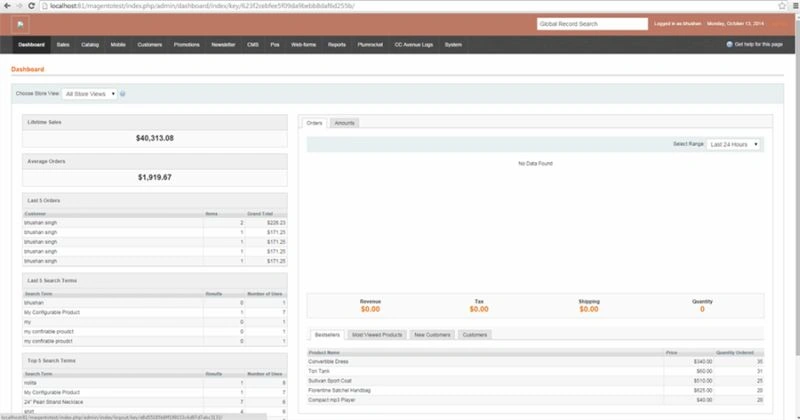Screen dimensions: 800x420
Task: Click the Average Orders value $1,919.67
Action: [x=155, y=178]
